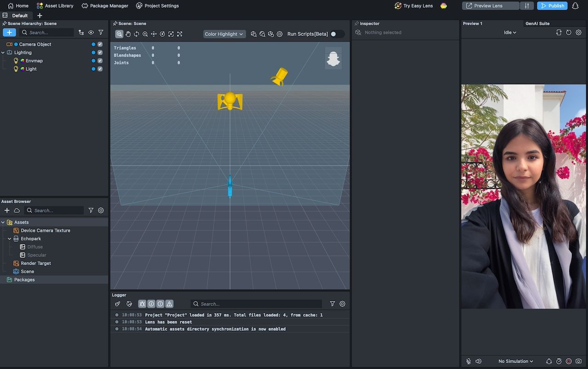The width and height of the screenshot is (588, 369).
Task: Open project info sliders button
Action: [527, 6]
